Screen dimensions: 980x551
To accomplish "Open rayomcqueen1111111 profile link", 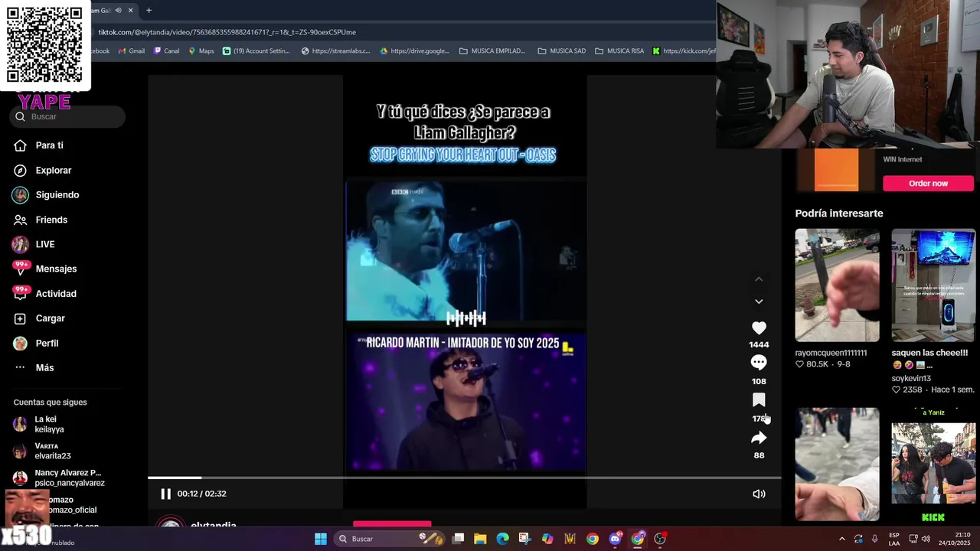I will click(x=831, y=353).
